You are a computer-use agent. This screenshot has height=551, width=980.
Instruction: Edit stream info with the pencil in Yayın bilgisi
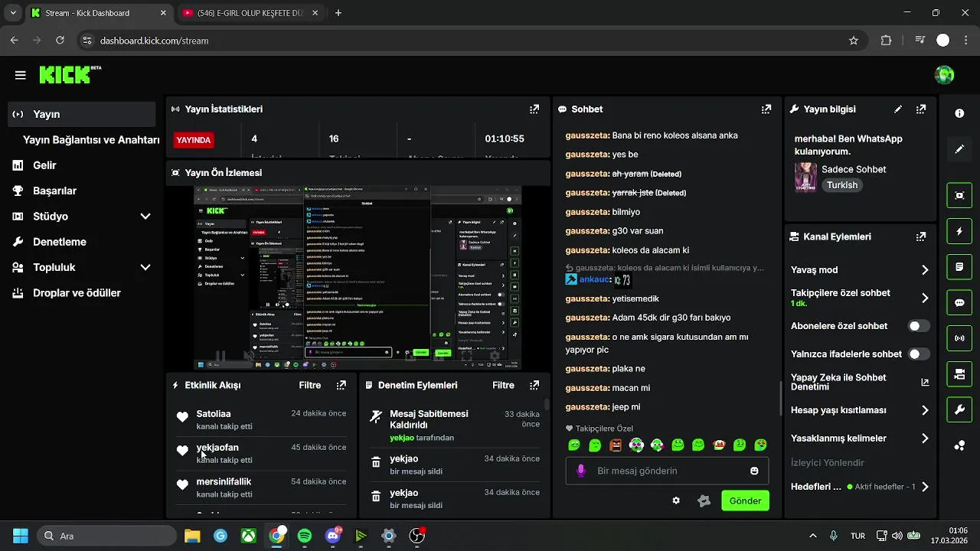point(898,109)
